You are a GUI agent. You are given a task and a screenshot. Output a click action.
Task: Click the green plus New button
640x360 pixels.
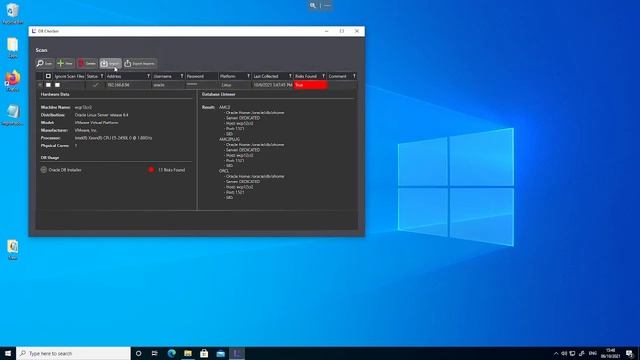click(x=65, y=63)
